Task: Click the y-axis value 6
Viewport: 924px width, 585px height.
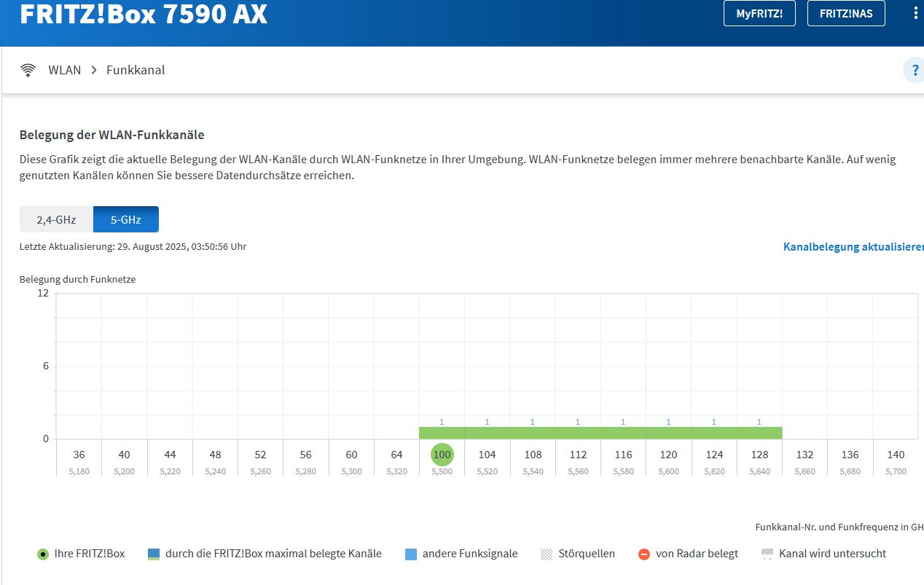Action: (x=45, y=366)
